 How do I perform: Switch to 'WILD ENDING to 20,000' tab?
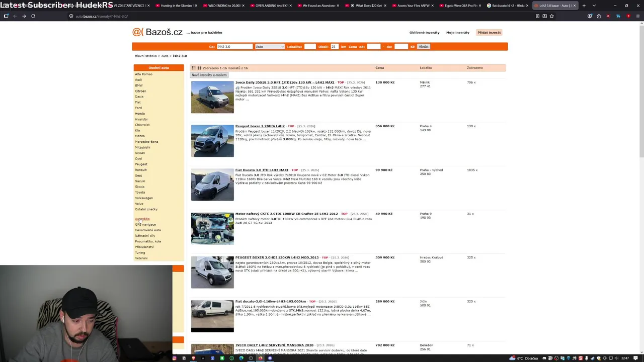(x=223, y=6)
